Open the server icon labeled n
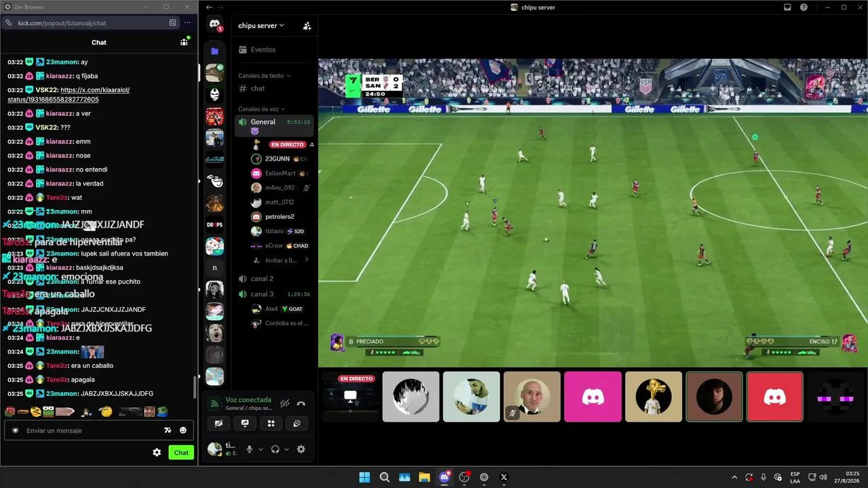This screenshot has width=868, height=488. (x=215, y=268)
